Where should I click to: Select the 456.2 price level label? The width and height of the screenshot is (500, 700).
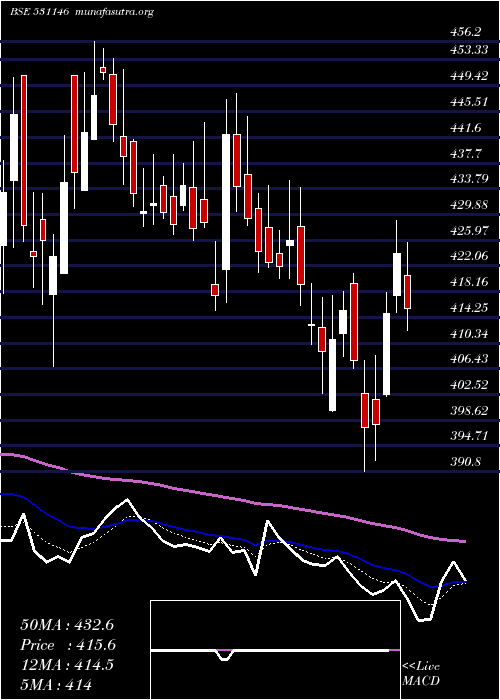466,32
